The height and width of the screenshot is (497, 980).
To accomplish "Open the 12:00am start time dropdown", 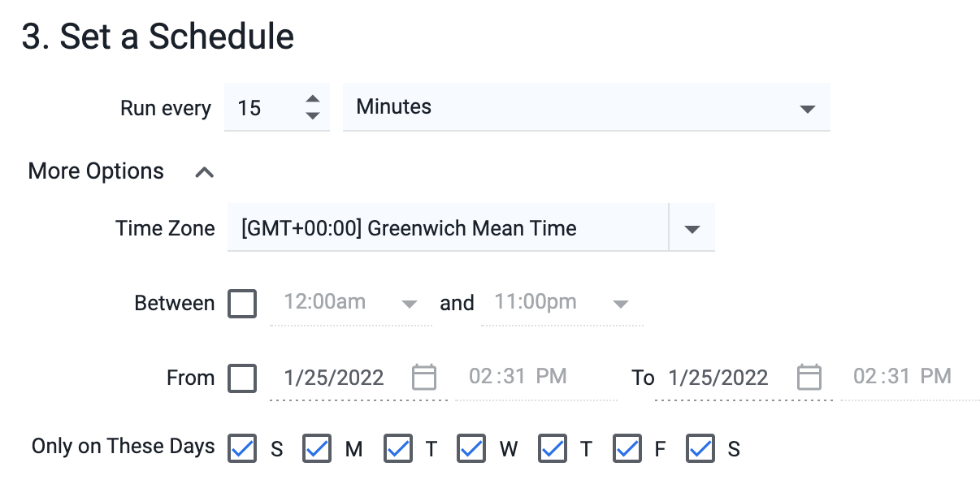I will pos(350,303).
